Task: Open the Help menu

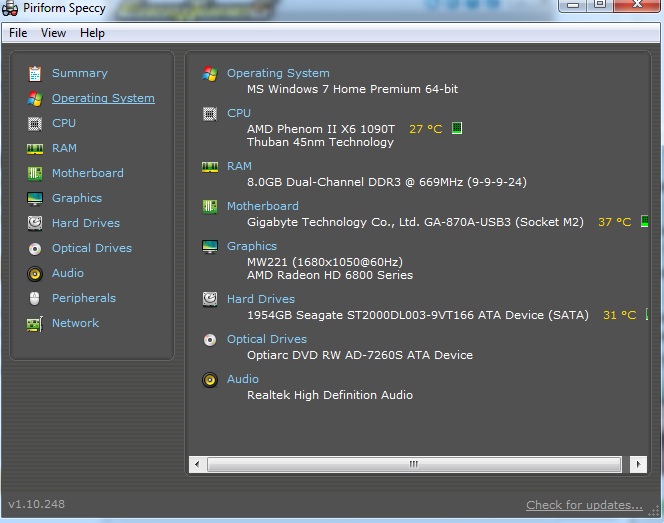Action: 92,33
